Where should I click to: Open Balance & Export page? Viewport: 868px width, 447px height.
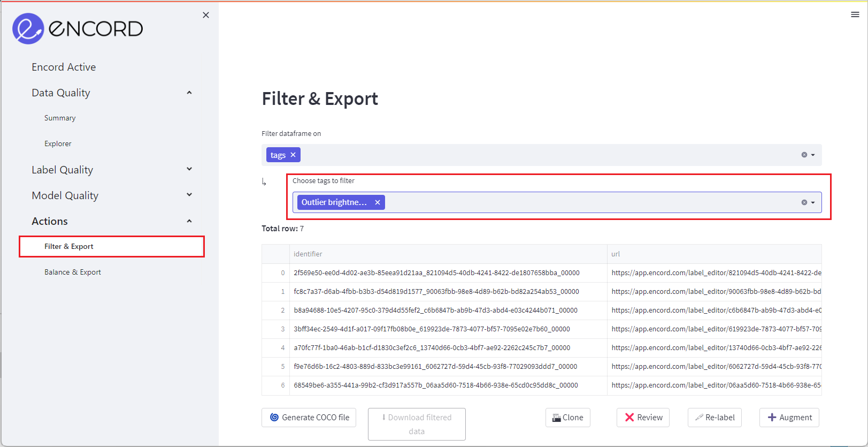(73, 272)
